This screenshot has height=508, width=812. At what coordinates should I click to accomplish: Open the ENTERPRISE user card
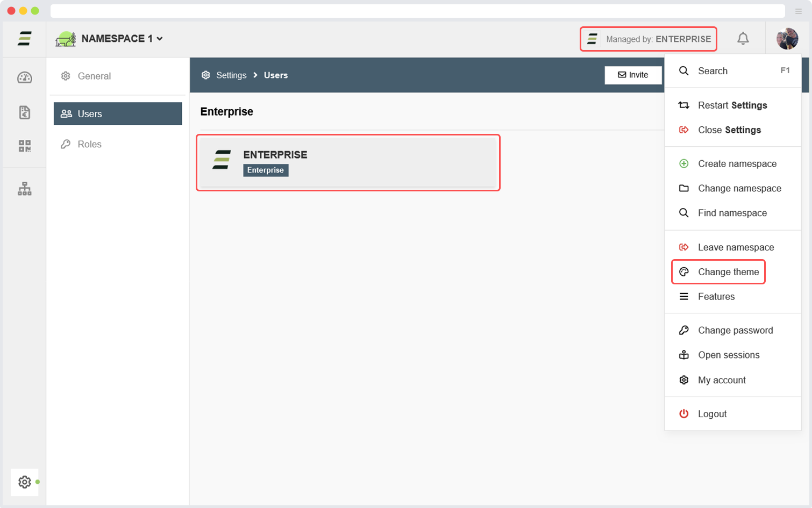pyautogui.click(x=348, y=162)
